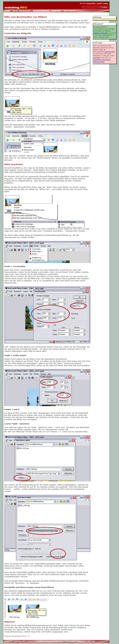Open the 10% zoom dropdown in Photo Editor
The height and width of the screenshot is (644, 119).
pyautogui.click(x=73, y=249)
